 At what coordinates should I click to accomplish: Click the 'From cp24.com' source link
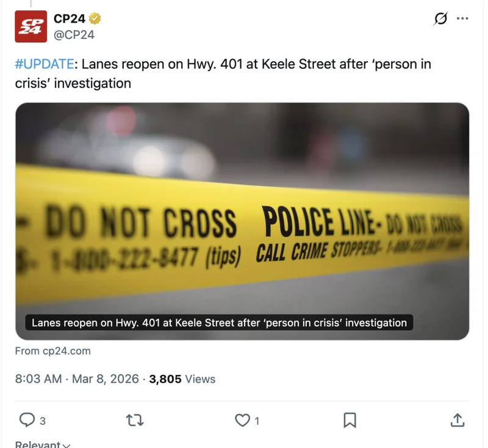(x=53, y=350)
